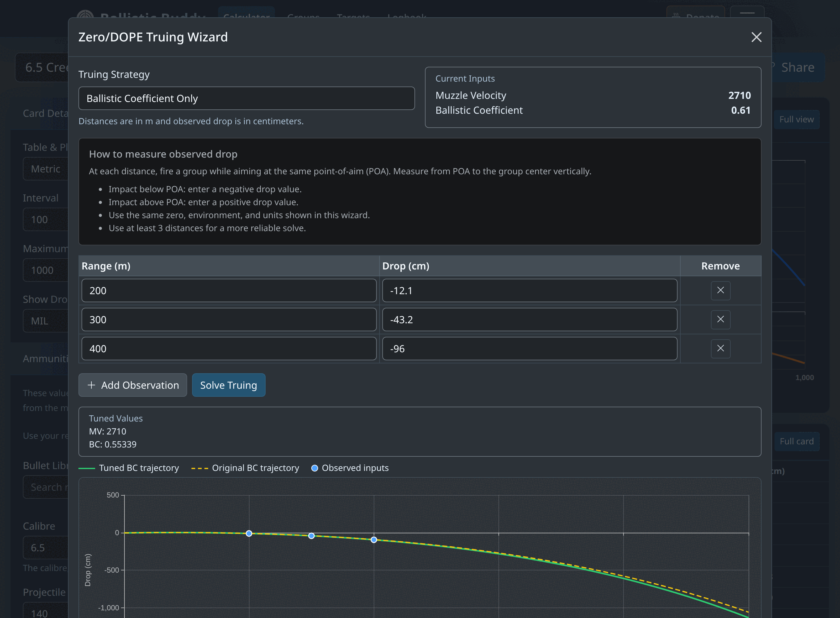Click the Muzzle Velocity value 2710
Image resolution: width=840 pixels, height=618 pixels.
pyautogui.click(x=739, y=95)
